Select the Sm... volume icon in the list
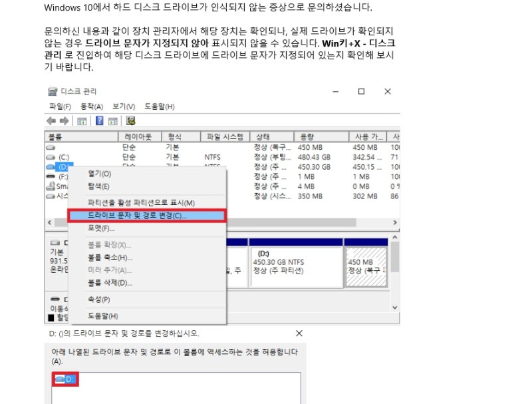Screen dimensions: 532x404 pyautogui.click(x=51, y=186)
